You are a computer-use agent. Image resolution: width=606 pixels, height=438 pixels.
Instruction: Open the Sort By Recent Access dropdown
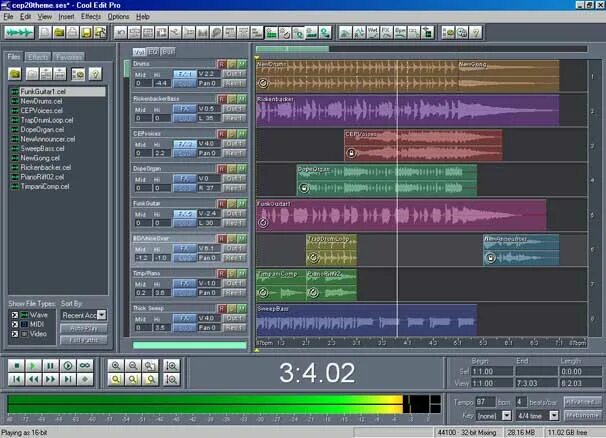(x=102, y=315)
